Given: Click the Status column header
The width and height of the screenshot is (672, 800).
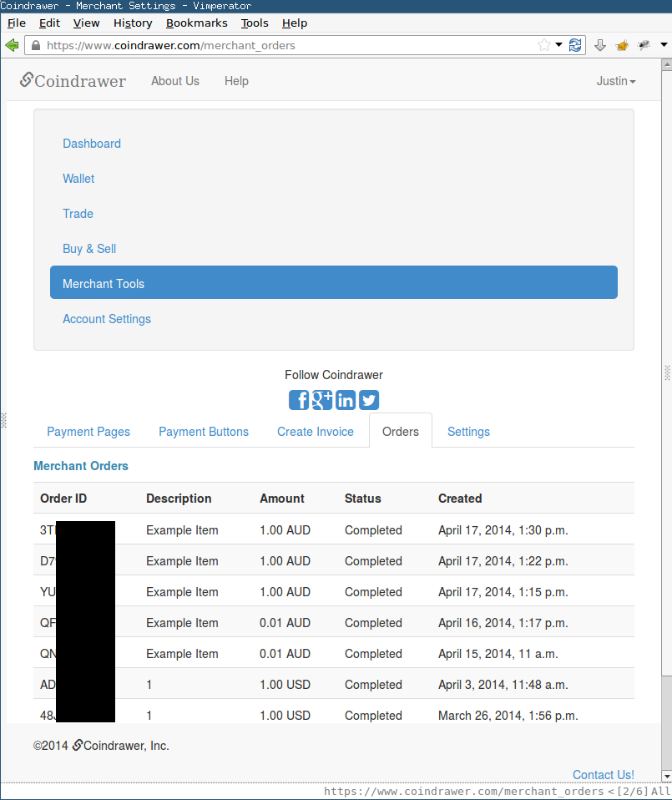Looking at the screenshot, I should 362,499.
